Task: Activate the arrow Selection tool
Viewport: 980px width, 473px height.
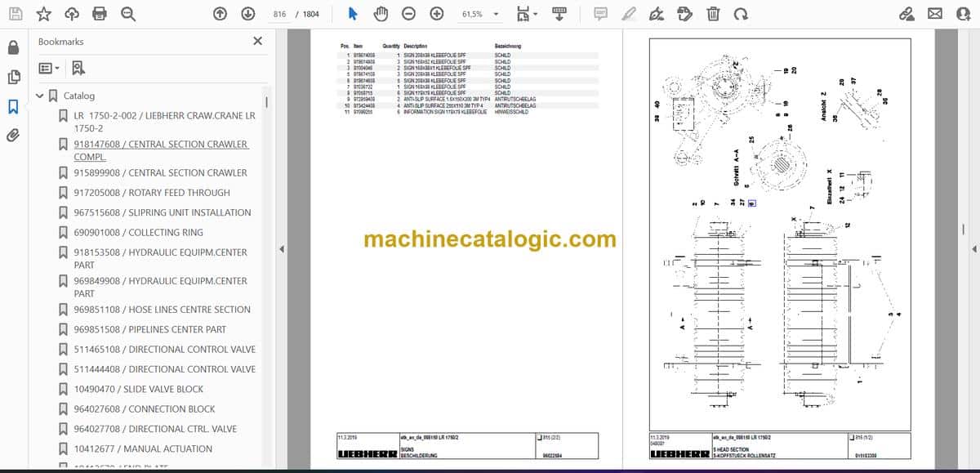Action: click(x=353, y=14)
